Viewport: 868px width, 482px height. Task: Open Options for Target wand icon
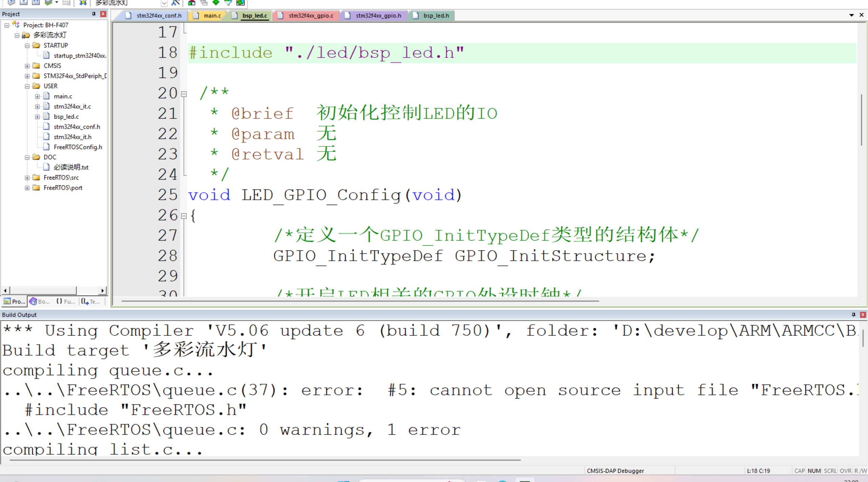tap(175, 3)
